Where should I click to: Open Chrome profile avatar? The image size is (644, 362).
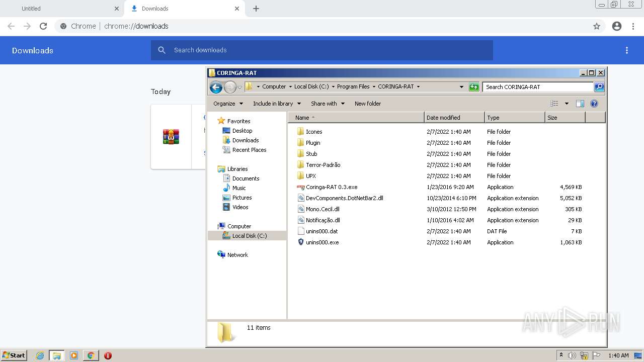pos(617,26)
